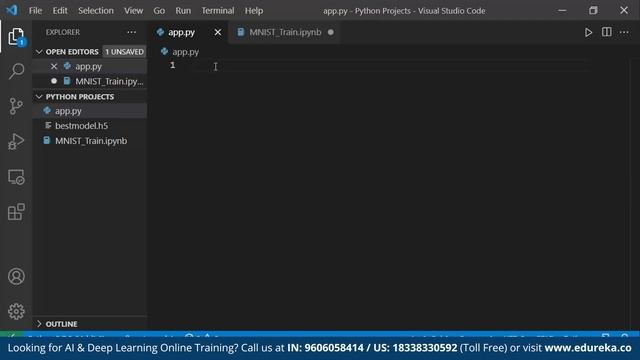Image resolution: width=640 pixels, height=360 pixels.
Task: Open the Edit menu
Action: coord(60,11)
